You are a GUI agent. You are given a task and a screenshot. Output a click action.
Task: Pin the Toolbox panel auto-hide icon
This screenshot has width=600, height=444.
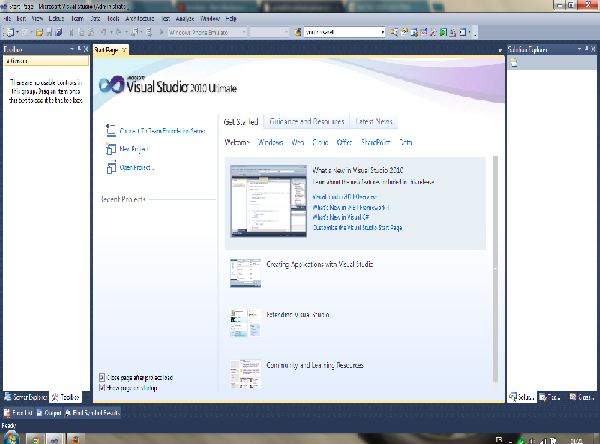click(79, 49)
